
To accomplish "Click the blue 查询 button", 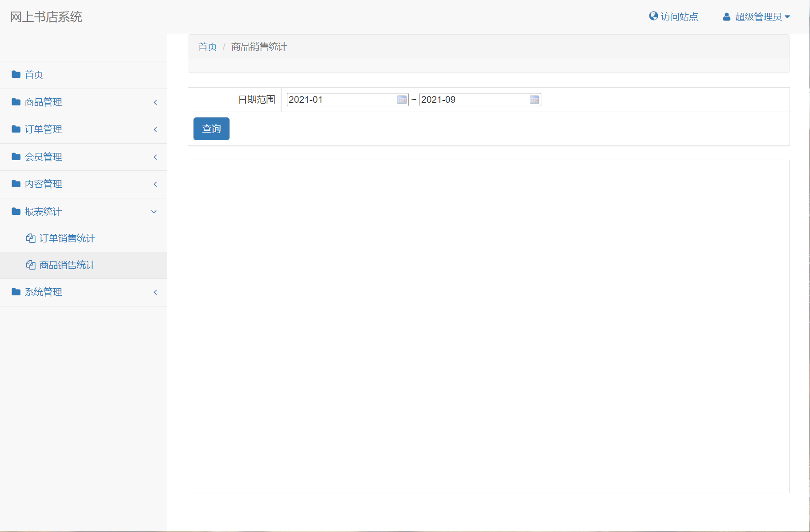I will coord(211,129).
